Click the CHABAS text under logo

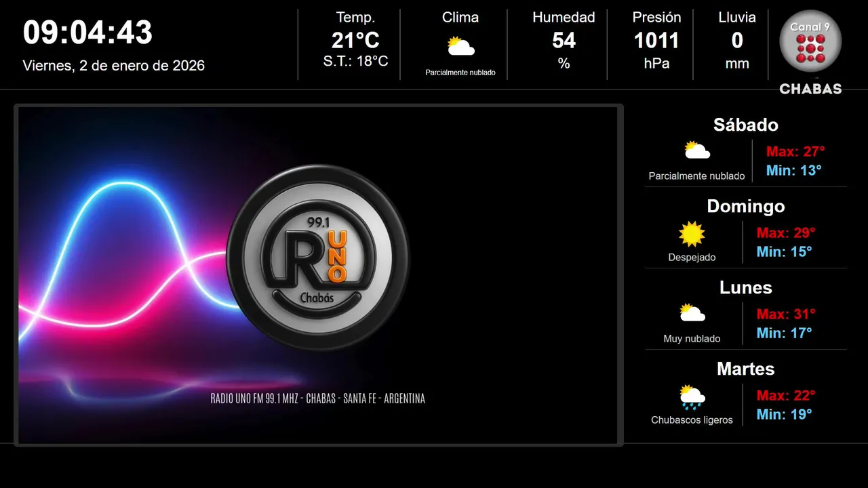pyautogui.click(x=810, y=89)
